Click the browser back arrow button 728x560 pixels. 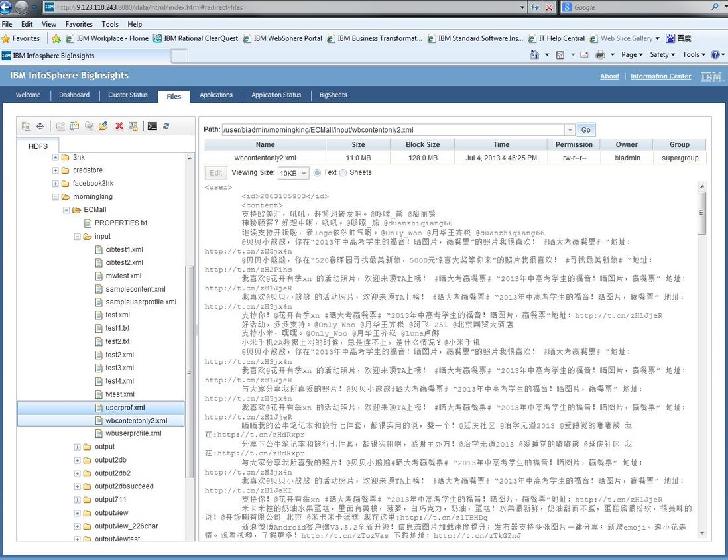(x=6, y=7)
